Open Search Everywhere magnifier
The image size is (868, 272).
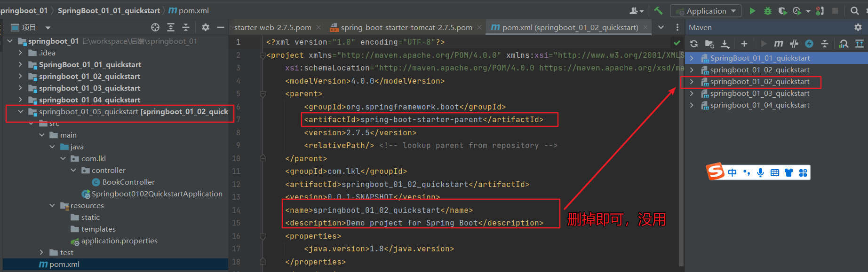855,10
